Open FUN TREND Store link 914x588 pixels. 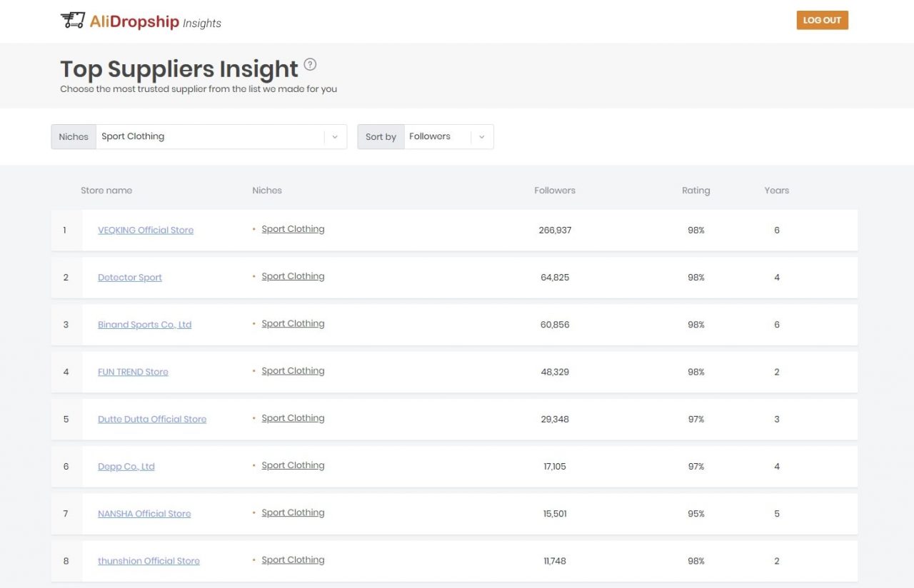133,372
